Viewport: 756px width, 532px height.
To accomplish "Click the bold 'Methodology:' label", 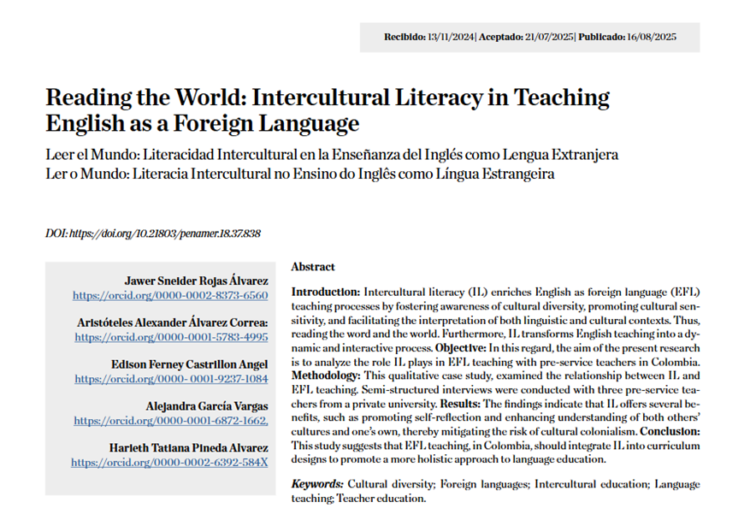I will 328,376.
